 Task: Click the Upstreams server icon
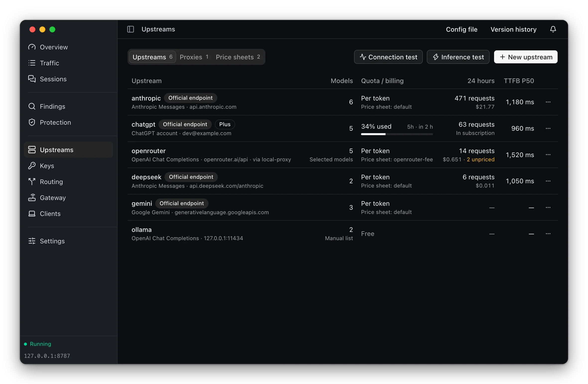32,150
